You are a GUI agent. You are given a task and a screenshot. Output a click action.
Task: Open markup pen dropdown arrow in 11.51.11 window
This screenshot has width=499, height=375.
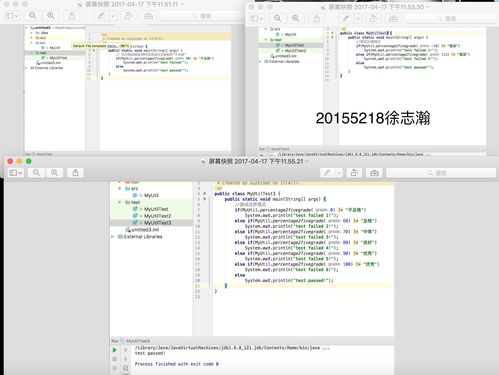tap(112, 16)
